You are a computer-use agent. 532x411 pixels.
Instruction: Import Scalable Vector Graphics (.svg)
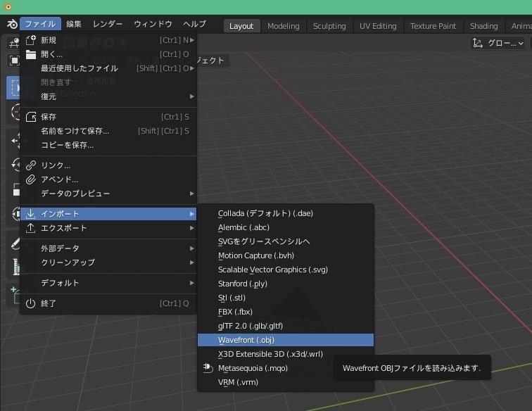[286, 270]
